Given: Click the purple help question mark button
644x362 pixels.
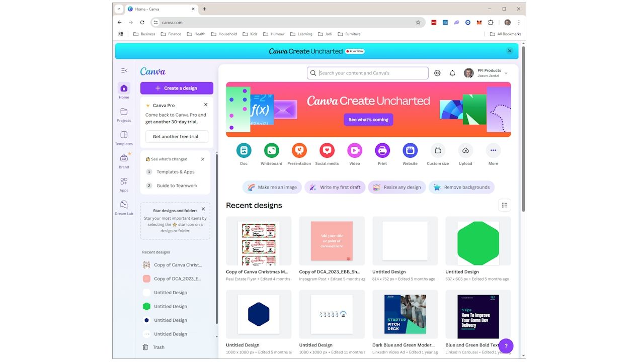Looking at the screenshot, I should click(506, 346).
